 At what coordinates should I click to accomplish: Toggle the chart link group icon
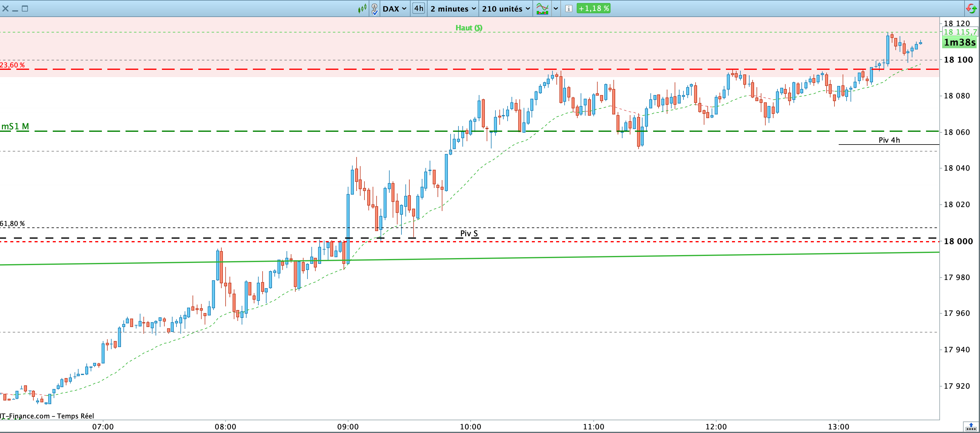[375, 9]
